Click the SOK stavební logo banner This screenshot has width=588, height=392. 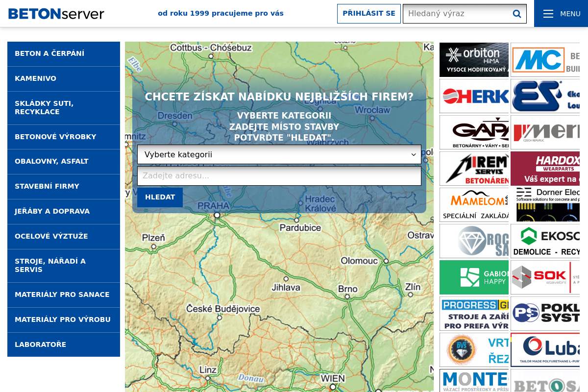545,277
